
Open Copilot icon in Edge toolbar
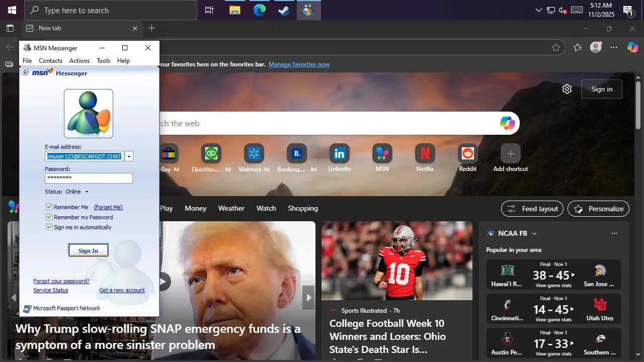click(632, 47)
